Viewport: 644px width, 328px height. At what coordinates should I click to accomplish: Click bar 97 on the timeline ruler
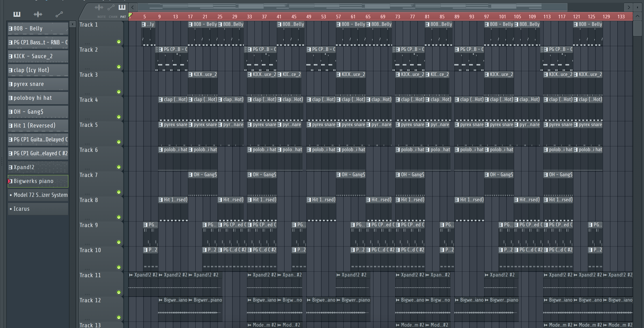pos(486,17)
